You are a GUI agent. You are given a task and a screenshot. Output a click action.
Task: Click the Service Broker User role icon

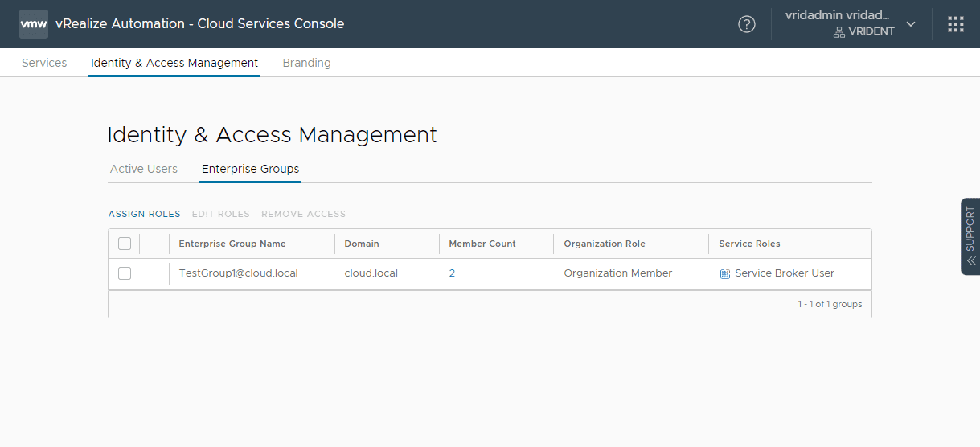click(x=725, y=274)
